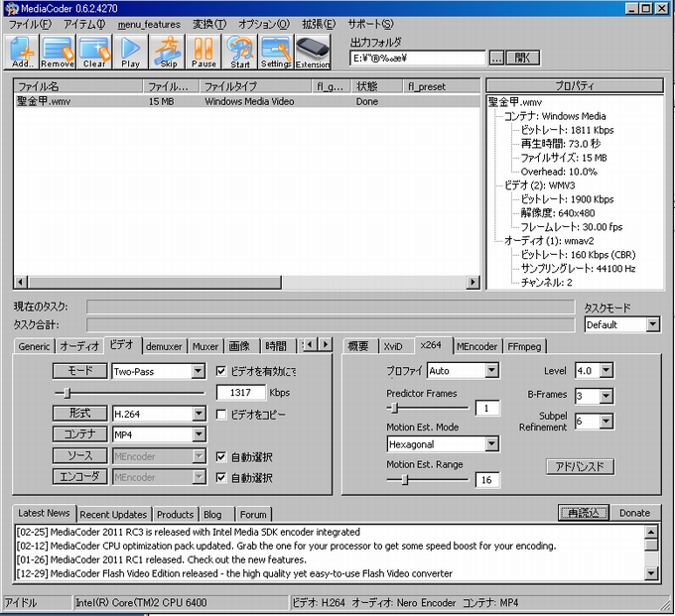The width and height of the screenshot is (675, 616).
Task: Open the Recent Updates tab
Action: click(113, 515)
